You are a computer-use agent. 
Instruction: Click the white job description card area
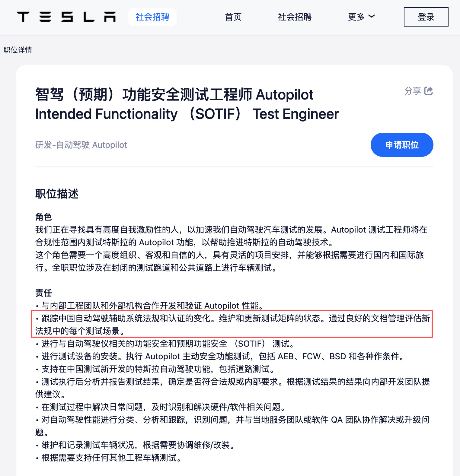230,178
